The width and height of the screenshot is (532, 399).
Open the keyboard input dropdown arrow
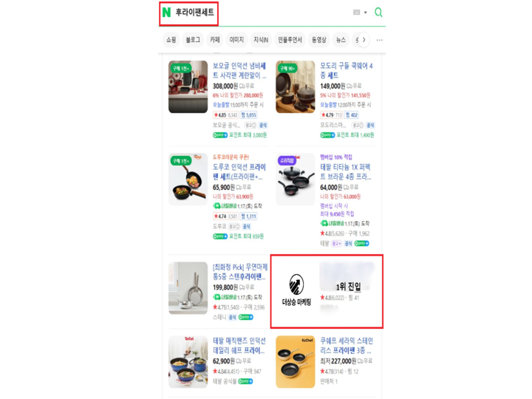click(366, 13)
